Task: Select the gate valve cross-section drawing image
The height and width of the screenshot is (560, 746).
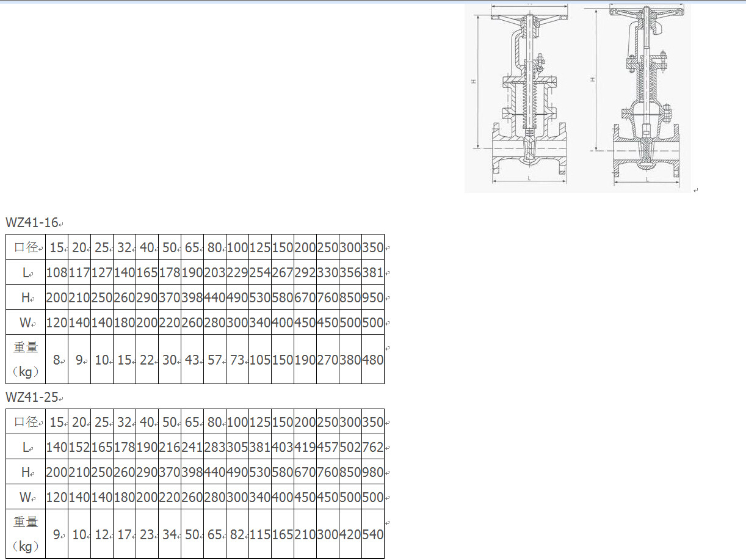Action: (x=578, y=98)
